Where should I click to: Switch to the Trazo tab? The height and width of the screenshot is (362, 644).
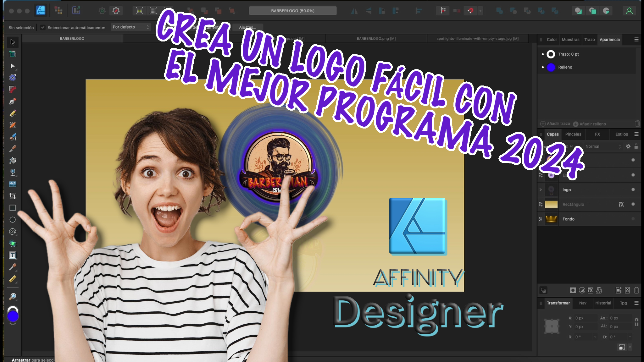point(589,40)
